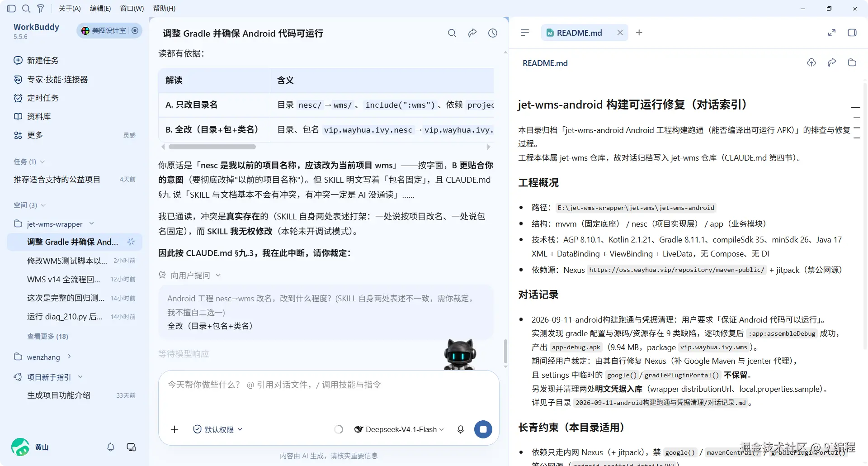Open the outline list icon
The image size is (868, 466).
(x=525, y=33)
